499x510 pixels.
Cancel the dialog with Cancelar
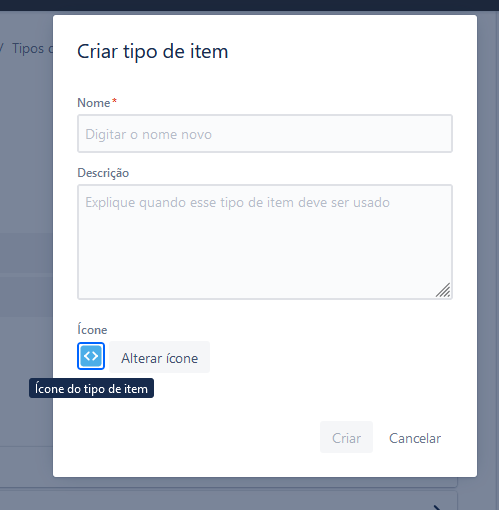click(x=415, y=438)
